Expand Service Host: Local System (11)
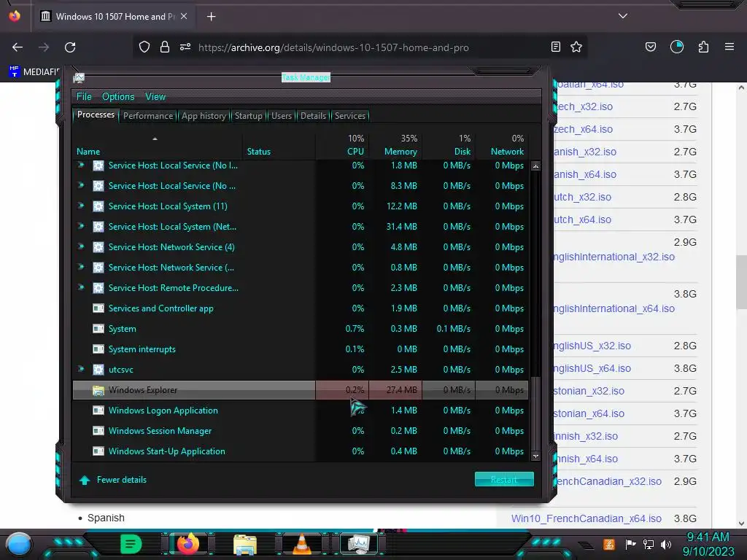Screen dimensions: 747x560 [81, 206]
